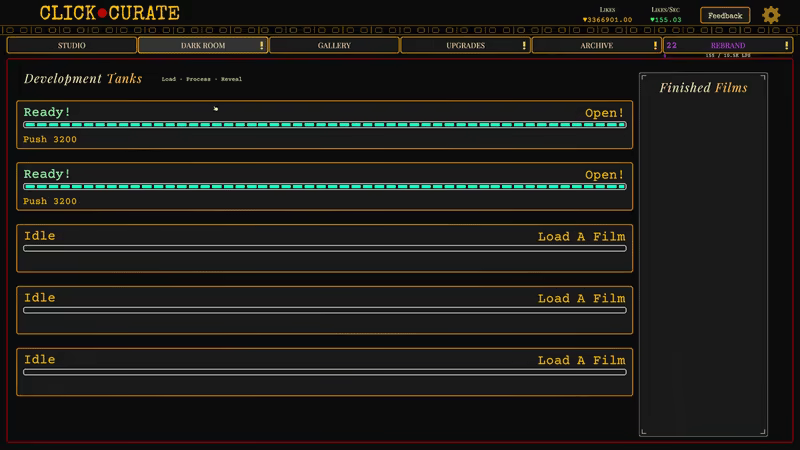The height and width of the screenshot is (450, 800).
Task: Click the Likes/Sec value
Action: click(665, 20)
